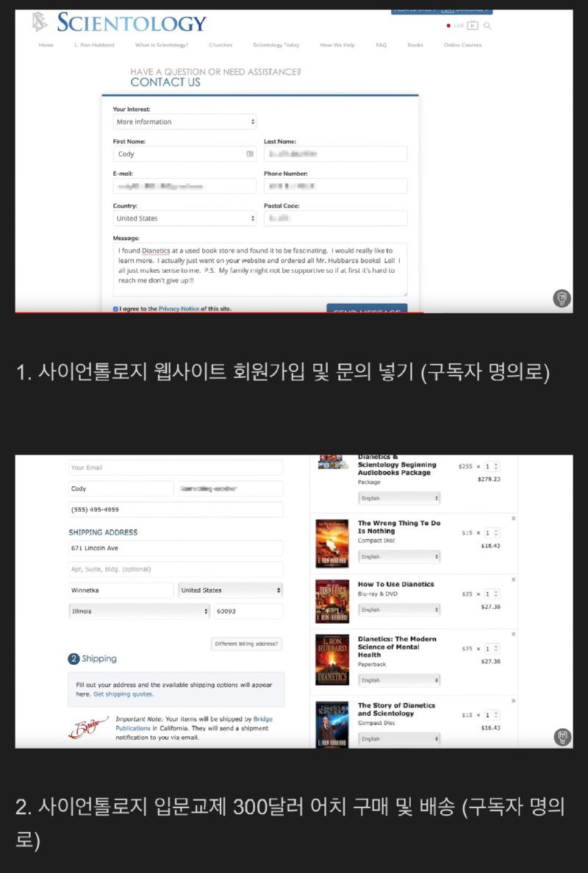Open the Your Interest dropdown

click(x=184, y=122)
